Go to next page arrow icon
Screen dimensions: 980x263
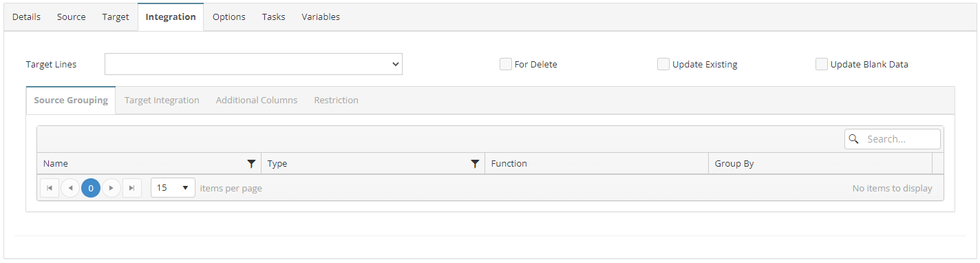coord(111,188)
